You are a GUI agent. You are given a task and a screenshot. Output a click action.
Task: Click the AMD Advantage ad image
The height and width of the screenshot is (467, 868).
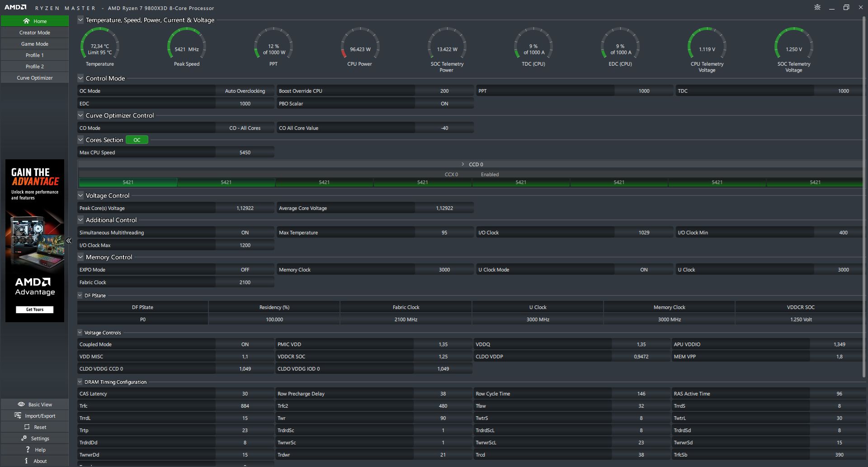pyautogui.click(x=35, y=241)
